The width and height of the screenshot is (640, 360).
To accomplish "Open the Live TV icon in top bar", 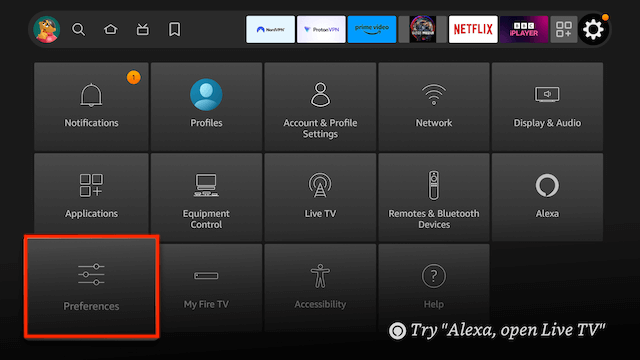I will point(142,29).
